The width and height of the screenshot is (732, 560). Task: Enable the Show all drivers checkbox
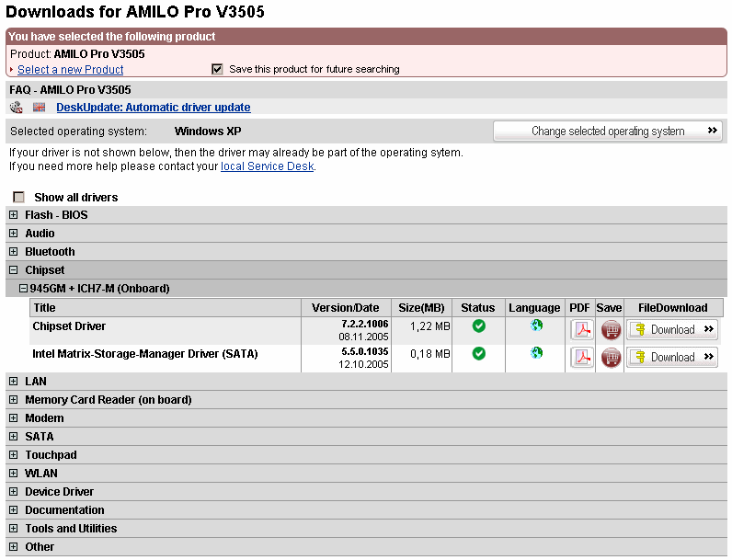[18, 197]
